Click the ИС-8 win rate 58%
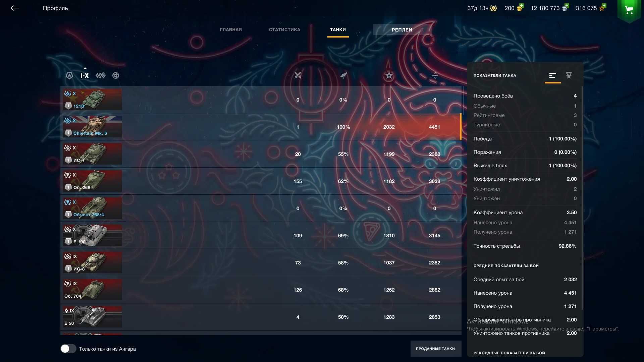Viewport: 644px width, 362px height. click(343, 263)
